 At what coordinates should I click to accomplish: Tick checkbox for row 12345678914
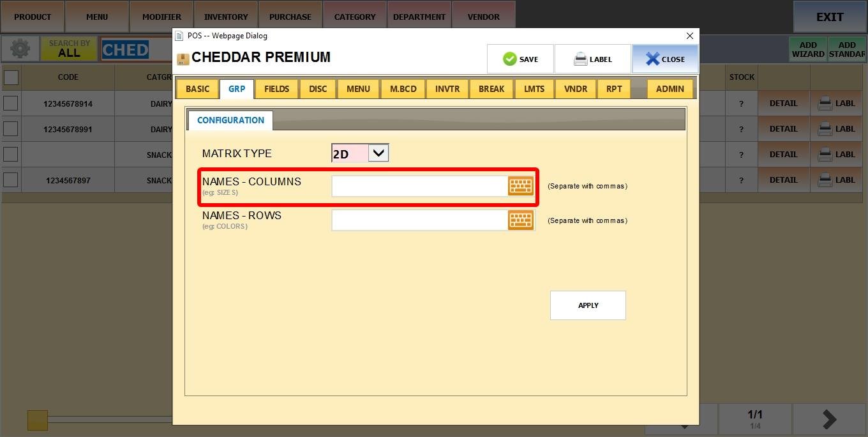11,103
